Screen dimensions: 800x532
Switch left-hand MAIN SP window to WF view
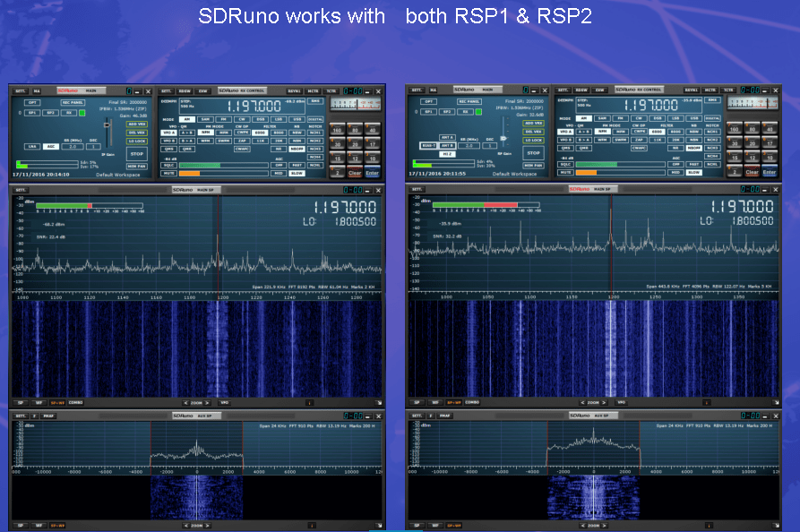pos(39,403)
